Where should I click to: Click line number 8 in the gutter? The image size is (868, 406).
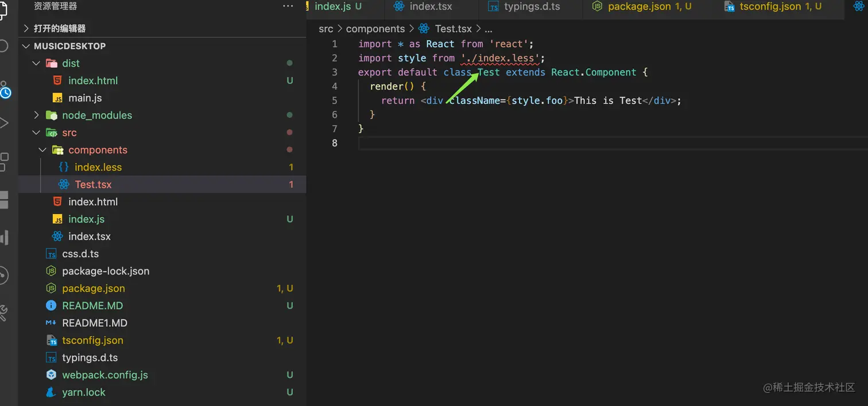(x=335, y=143)
